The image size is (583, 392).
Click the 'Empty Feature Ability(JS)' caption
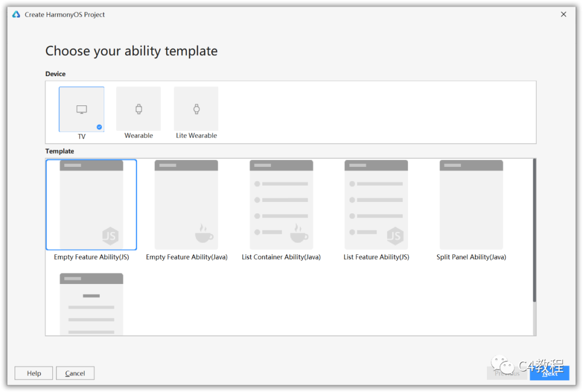click(x=91, y=257)
